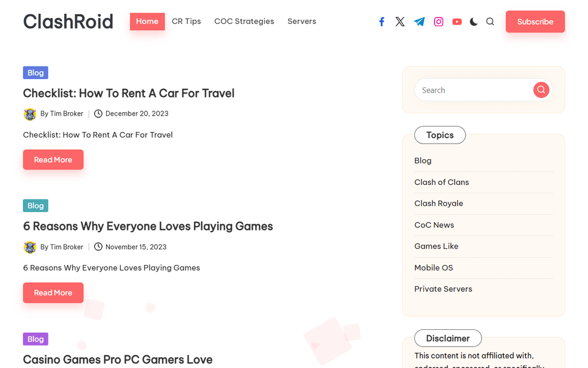
Task: Open the Clash of Clans topic
Action: click(x=442, y=182)
